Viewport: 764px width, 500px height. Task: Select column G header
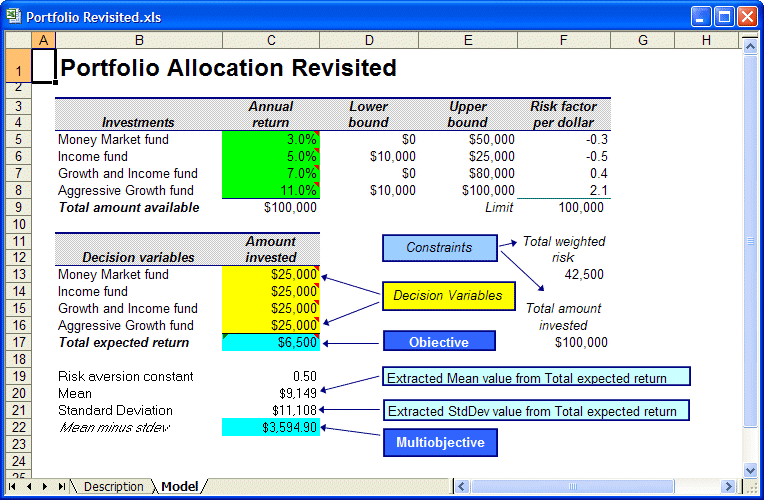coord(643,40)
